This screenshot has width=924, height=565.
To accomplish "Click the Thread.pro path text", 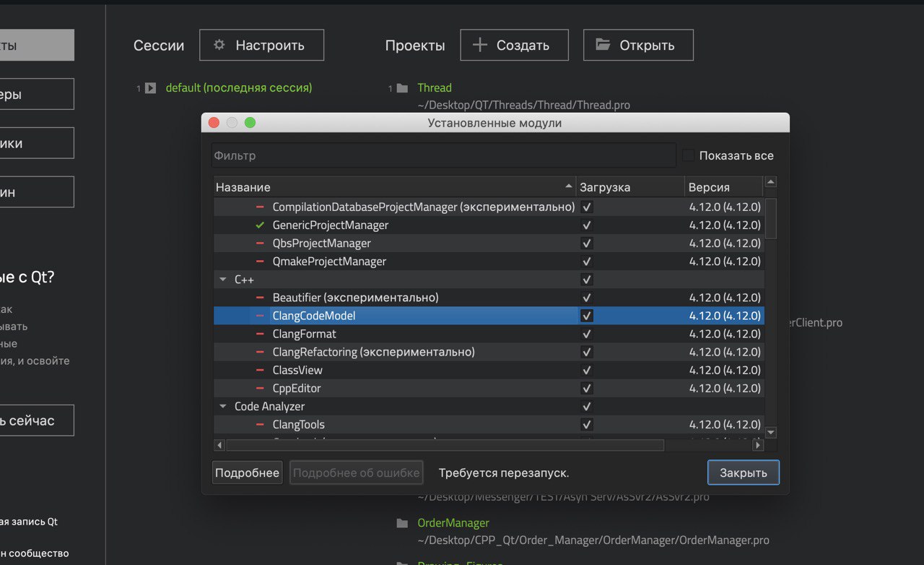I will point(523,105).
